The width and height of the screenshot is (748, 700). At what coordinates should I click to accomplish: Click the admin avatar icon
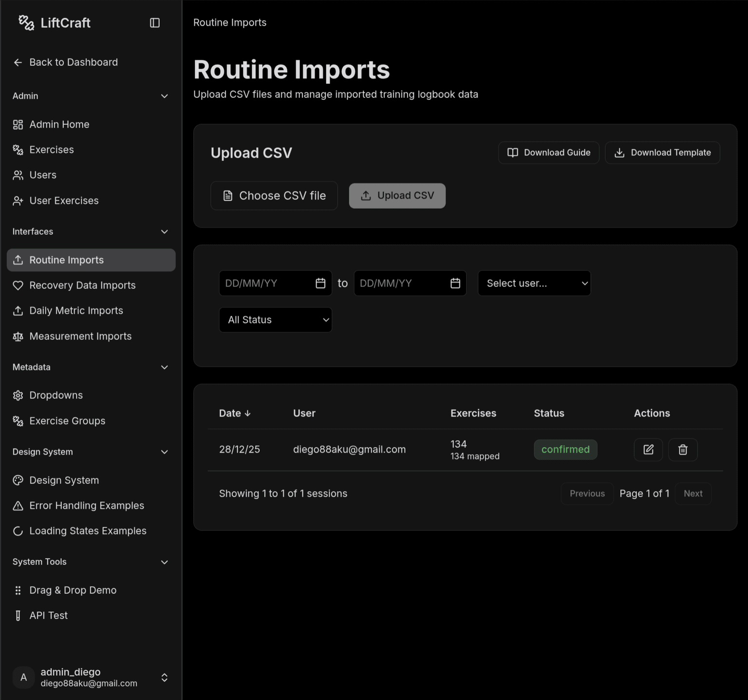point(23,677)
